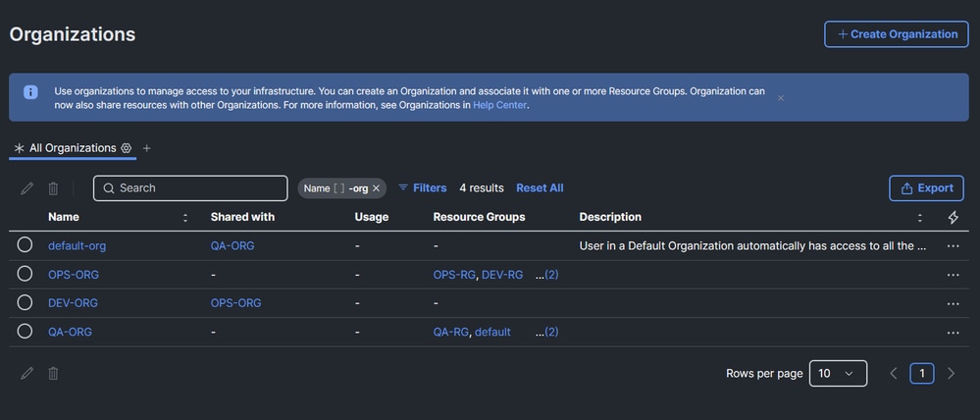Open more actions for default-org row
The width and height of the screenshot is (980, 420).
953,246
